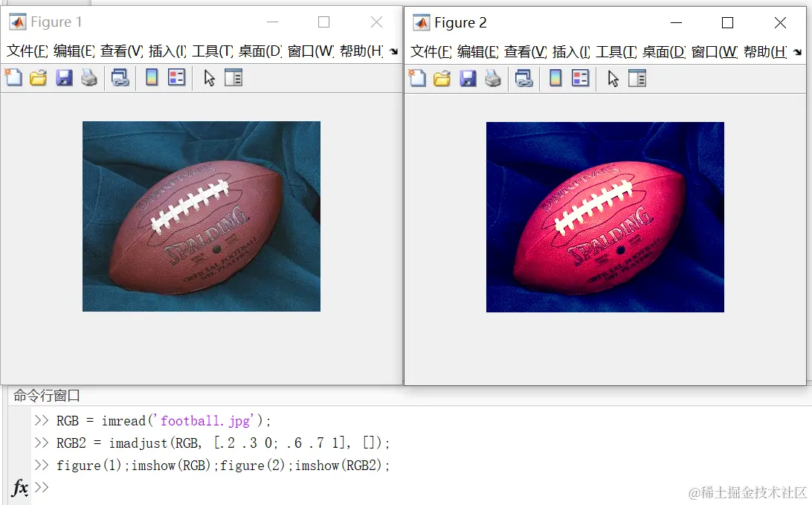The image size is (812, 505).
Task: Open 查看(V) menu in Figure 1
Action: pyautogui.click(x=122, y=51)
